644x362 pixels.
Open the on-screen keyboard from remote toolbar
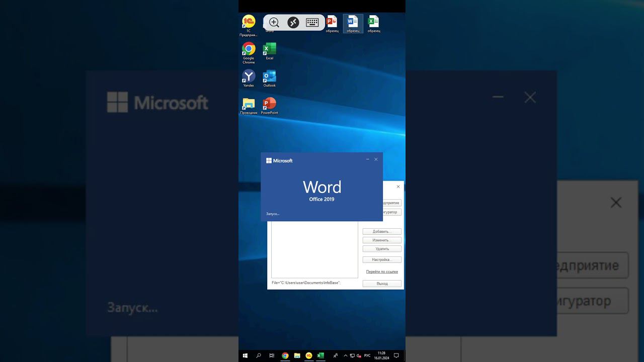point(312,23)
